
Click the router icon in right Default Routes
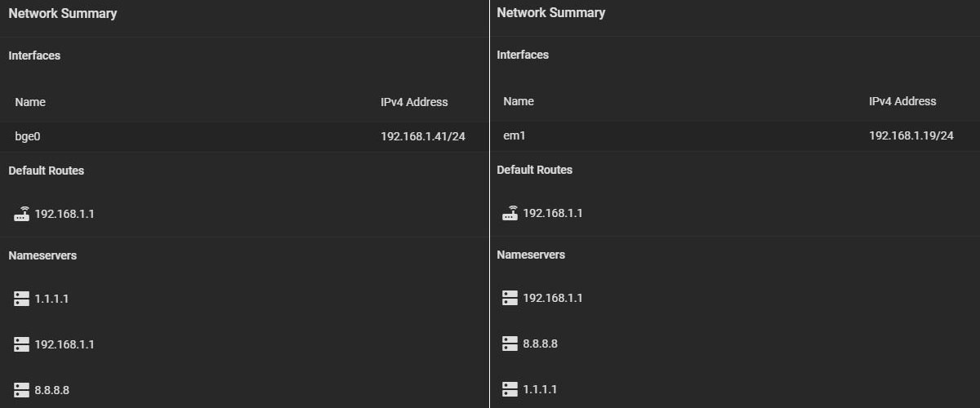[510, 213]
